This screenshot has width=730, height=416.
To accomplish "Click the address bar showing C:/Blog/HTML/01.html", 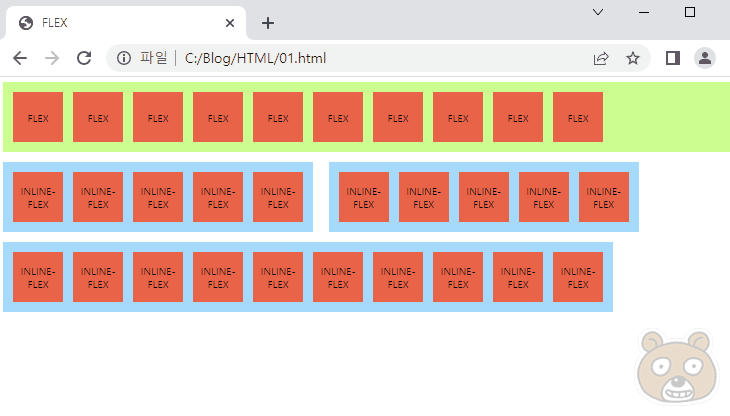I will pos(378,58).
